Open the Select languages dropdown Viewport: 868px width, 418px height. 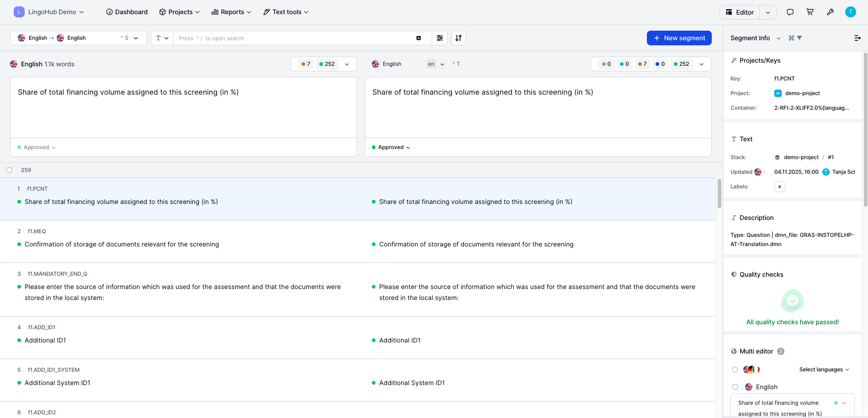[824, 370]
